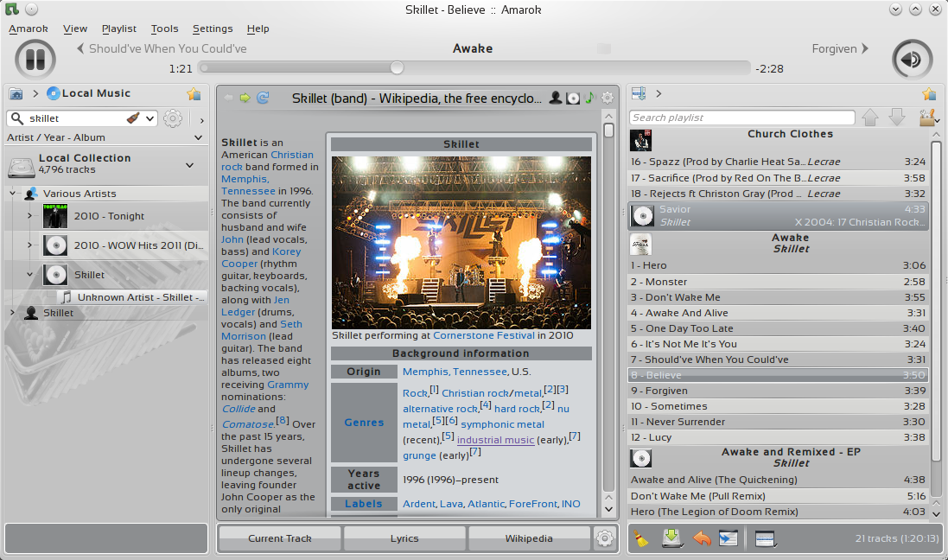Open playlist bookmarks star icon
Viewport: 948px width, 560px height.
pyautogui.click(x=929, y=93)
